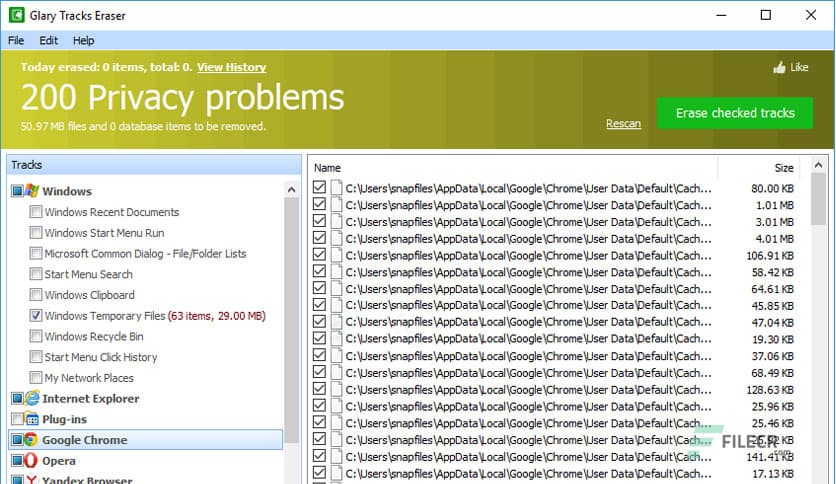Select the Google Chrome tree item label
The image size is (836, 484).
[x=85, y=440]
